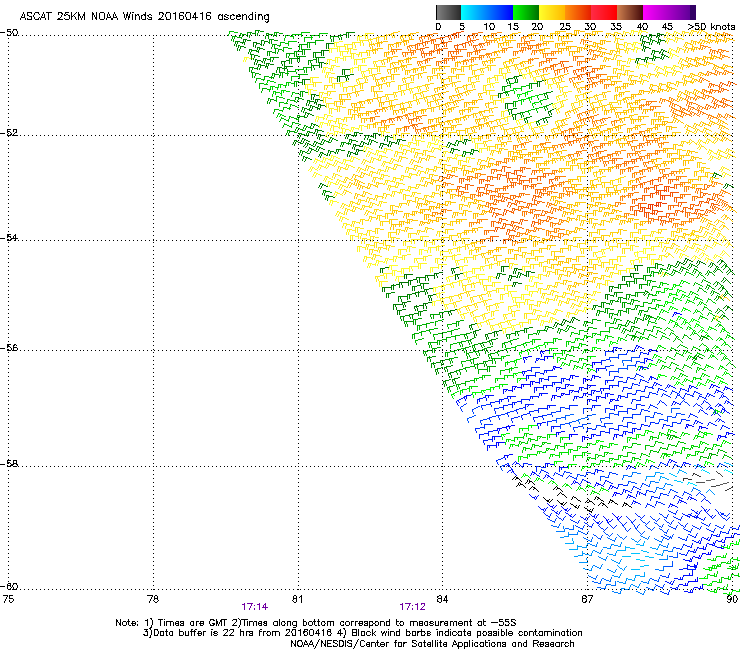Click the cyan 5-10 knots legend segment

(x=474, y=12)
